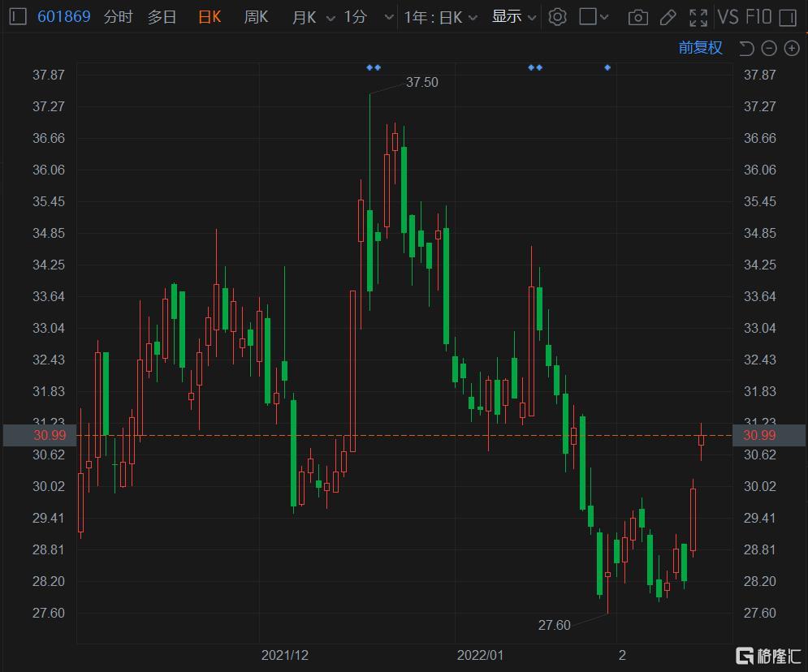Viewport: 808px width, 672px height.
Task: Switch to the 周K tab
Action: tap(256, 17)
